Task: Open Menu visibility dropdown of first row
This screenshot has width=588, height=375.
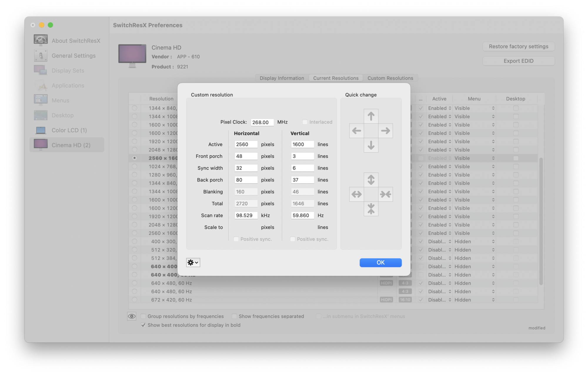Action: (x=474, y=108)
